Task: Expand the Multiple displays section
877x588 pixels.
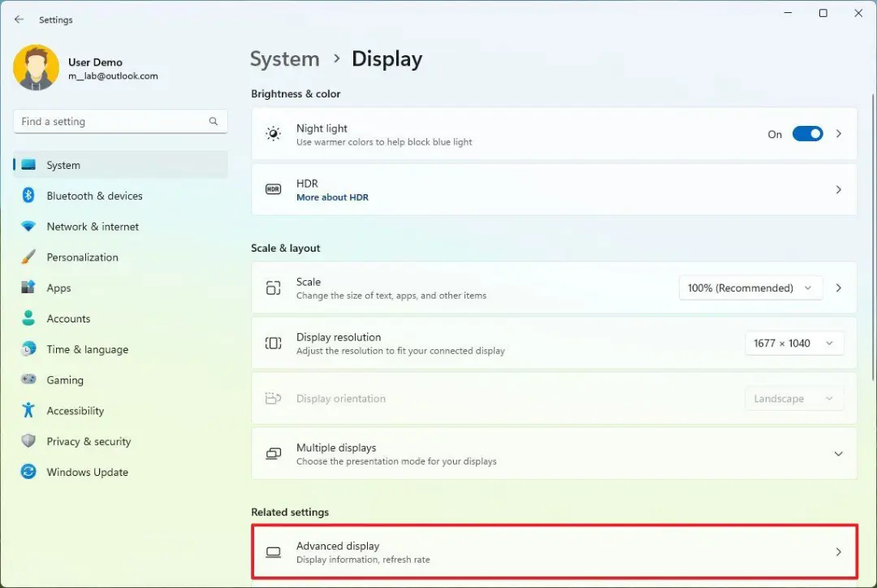Action: pyautogui.click(x=838, y=454)
